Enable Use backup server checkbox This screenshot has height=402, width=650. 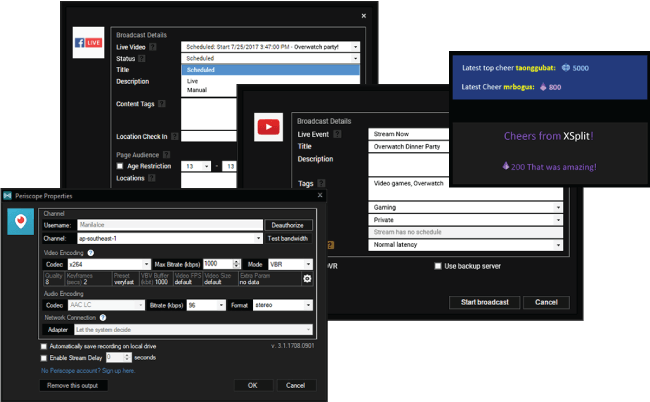(438, 266)
